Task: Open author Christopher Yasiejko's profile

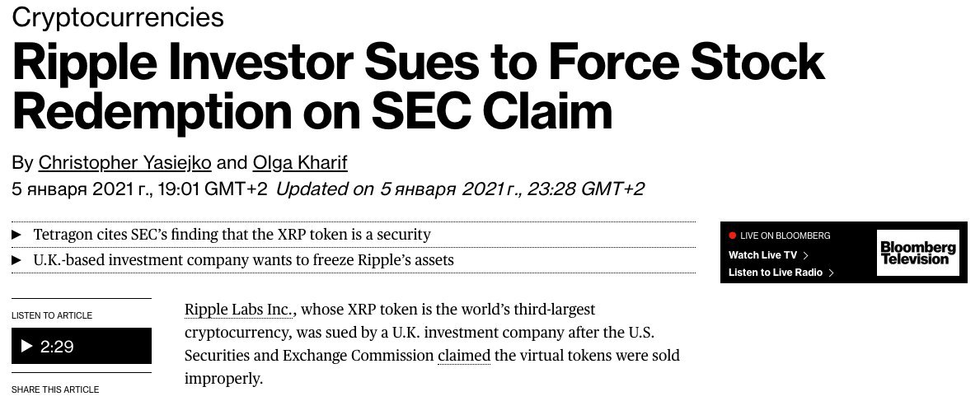Action: coord(124,161)
